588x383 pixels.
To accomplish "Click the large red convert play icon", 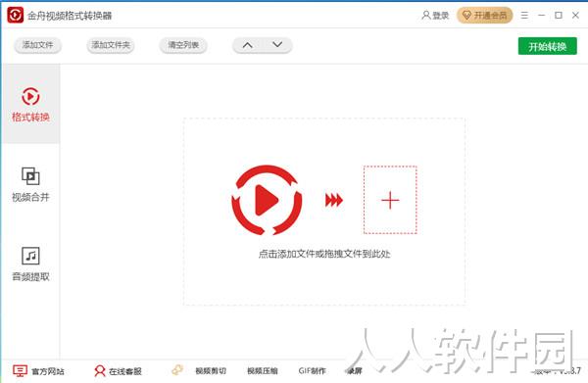I will tap(267, 200).
